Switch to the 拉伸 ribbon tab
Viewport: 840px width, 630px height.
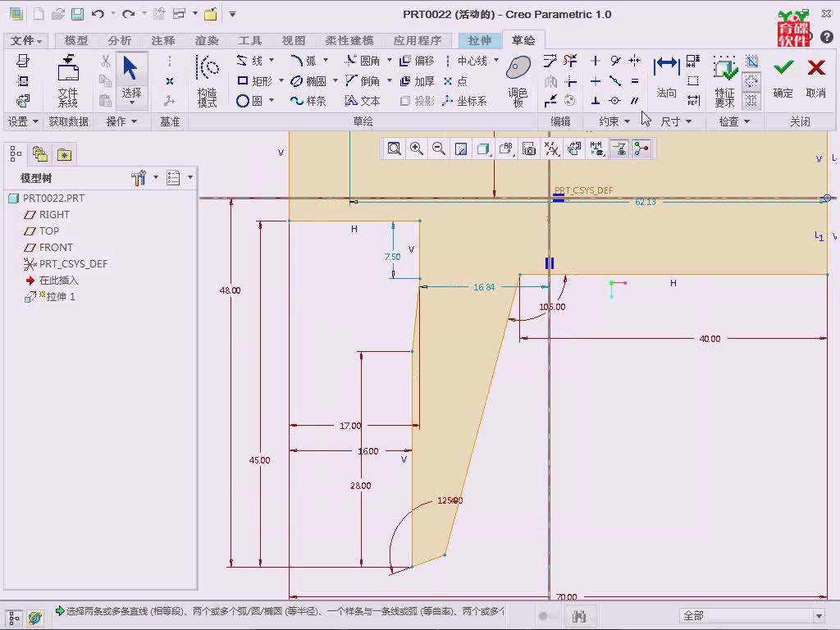[x=480, y=41]
